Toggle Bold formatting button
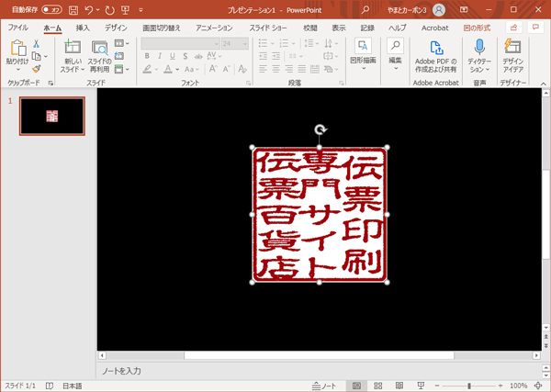The width and height of the screenshot is (551, 392). [146, 56]
